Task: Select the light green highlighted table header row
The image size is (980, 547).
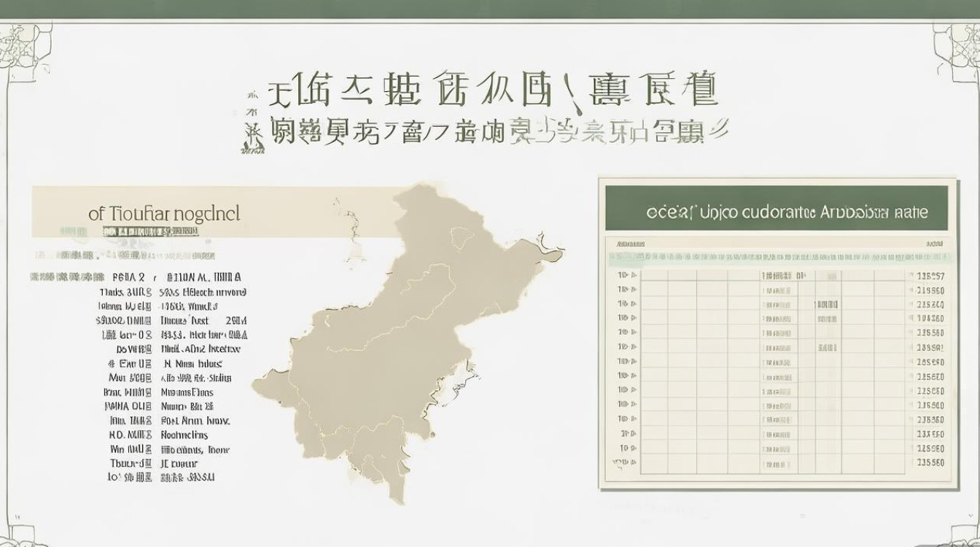Action: click(780, 258)
